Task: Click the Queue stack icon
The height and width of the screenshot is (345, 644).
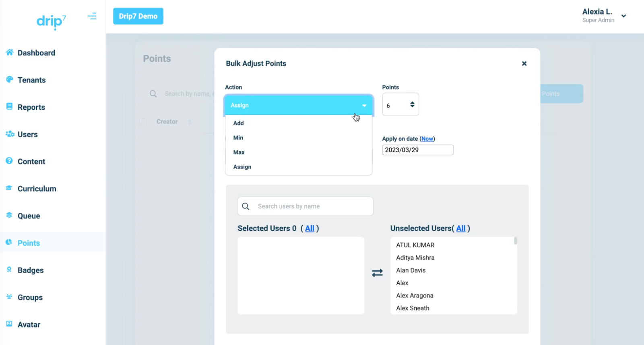Action: click(x=9, y=215)
